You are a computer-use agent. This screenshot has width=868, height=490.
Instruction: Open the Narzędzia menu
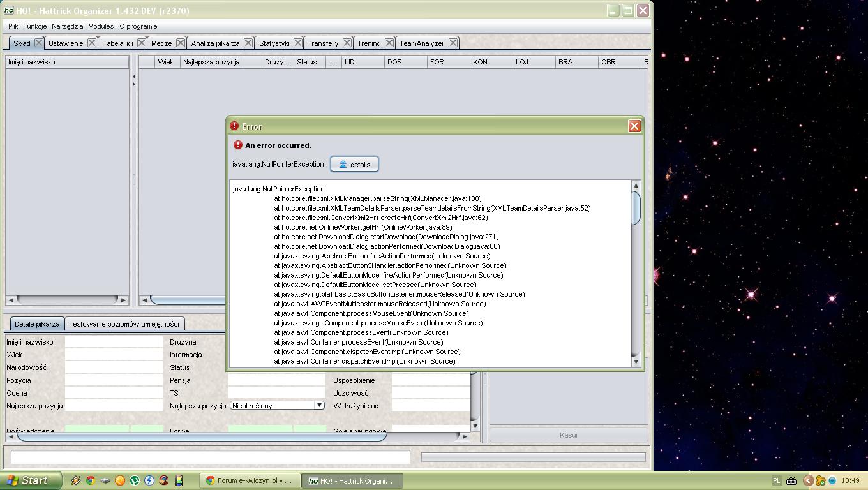point(67,26)
